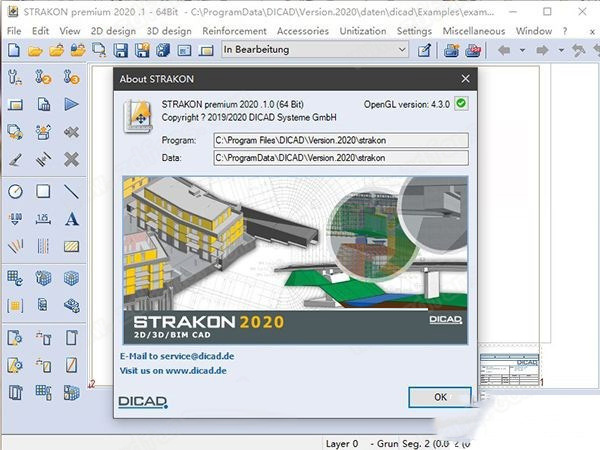Click the green OpenGL status checkmark
600x450 pixels.
[461, 103]
